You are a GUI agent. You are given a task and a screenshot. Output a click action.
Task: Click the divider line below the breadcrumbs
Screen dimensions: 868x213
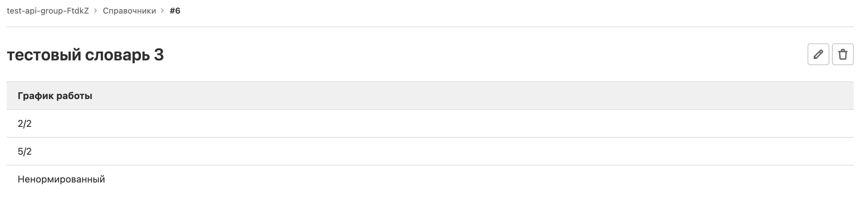tap(430, 27)
